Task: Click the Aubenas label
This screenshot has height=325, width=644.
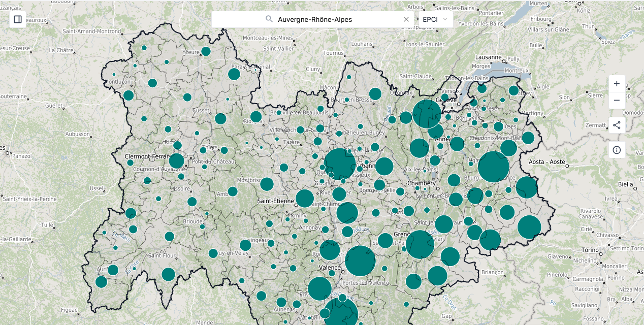Action: coord(284,310)
